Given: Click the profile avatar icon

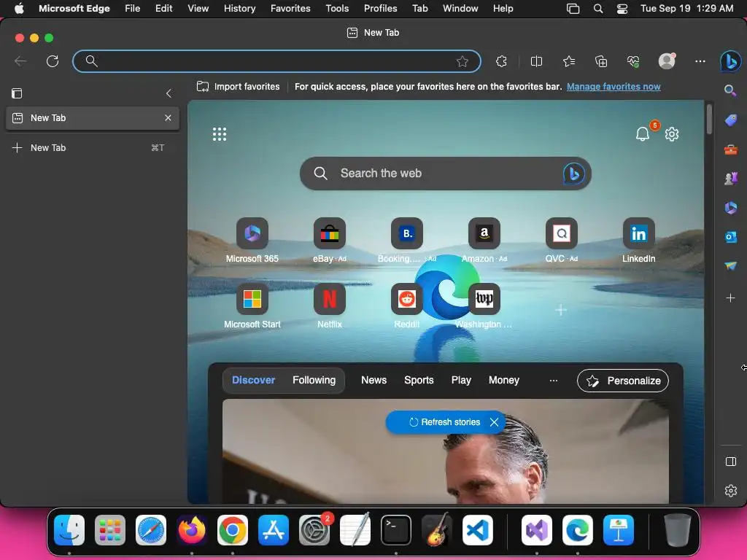Looking at the screenshot, I should [x=667, y=61].
